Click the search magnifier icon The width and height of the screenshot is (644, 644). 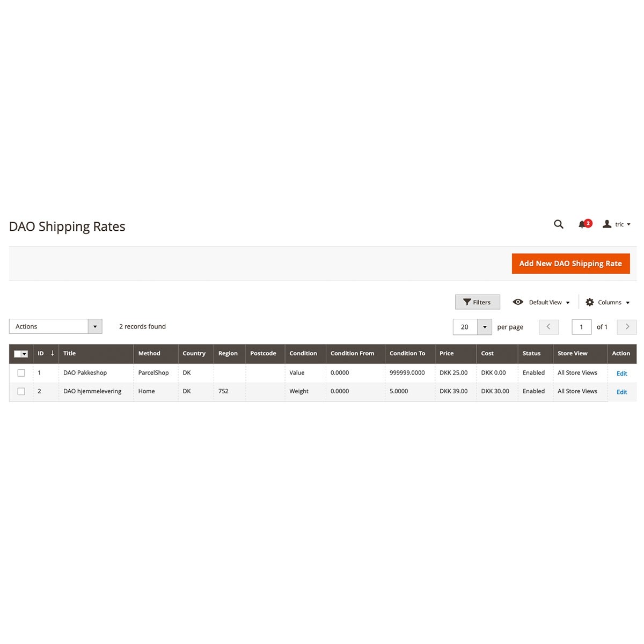pos(559,224)
